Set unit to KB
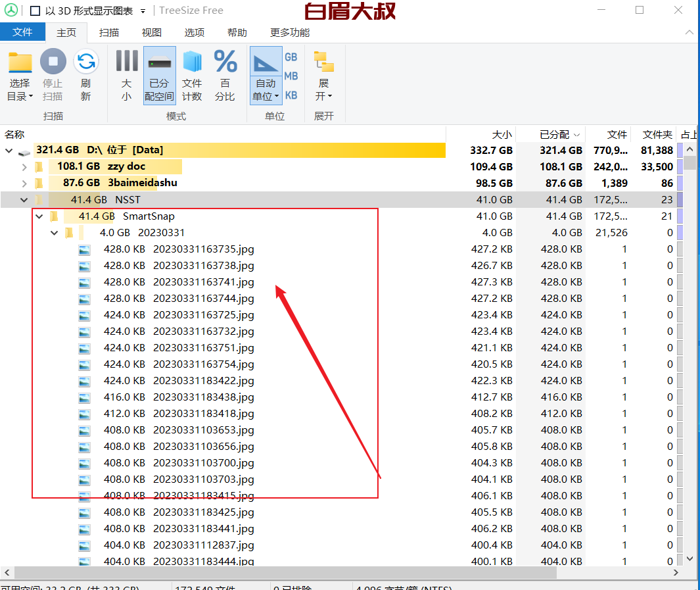This screenshot has height=590, width=700. coord(291,95)
